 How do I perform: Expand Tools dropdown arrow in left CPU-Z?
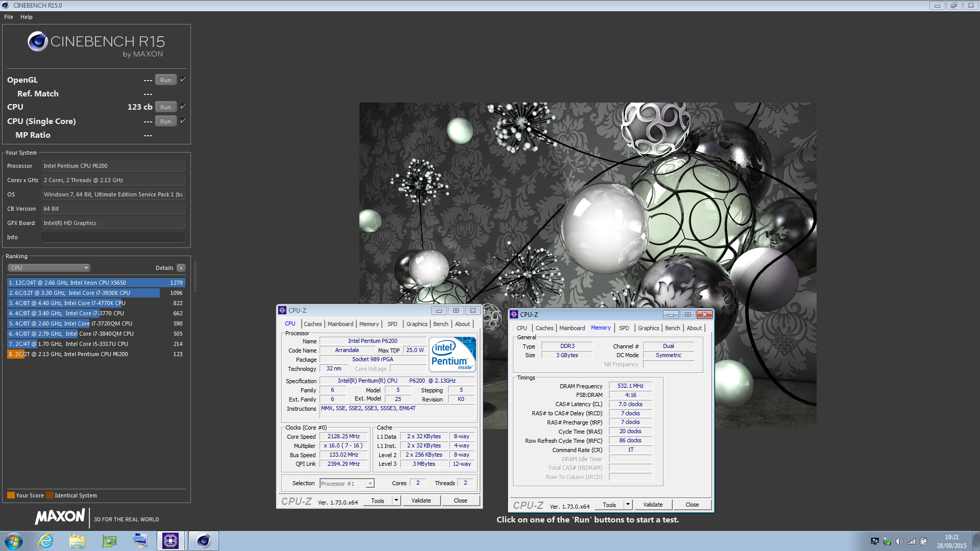(x=396, y=500)
